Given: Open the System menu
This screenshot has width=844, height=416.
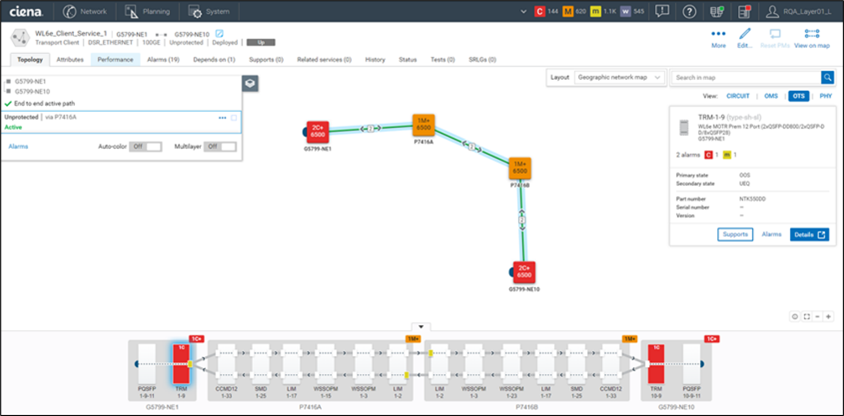Looking at the screenshot, I should click(209, 11).
